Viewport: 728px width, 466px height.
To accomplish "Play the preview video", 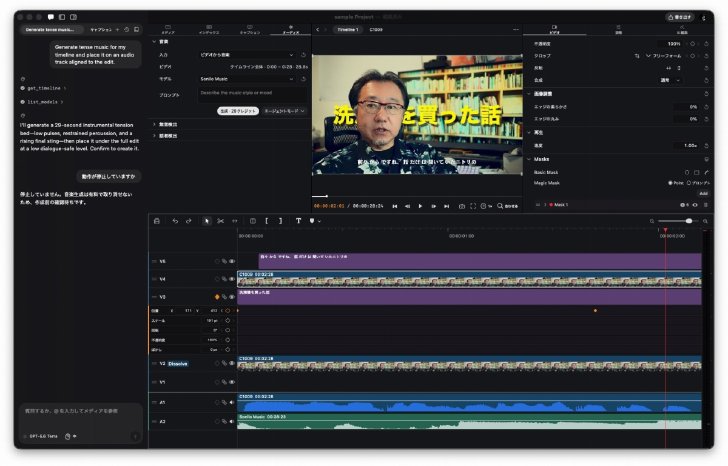I will click(420, 206).
